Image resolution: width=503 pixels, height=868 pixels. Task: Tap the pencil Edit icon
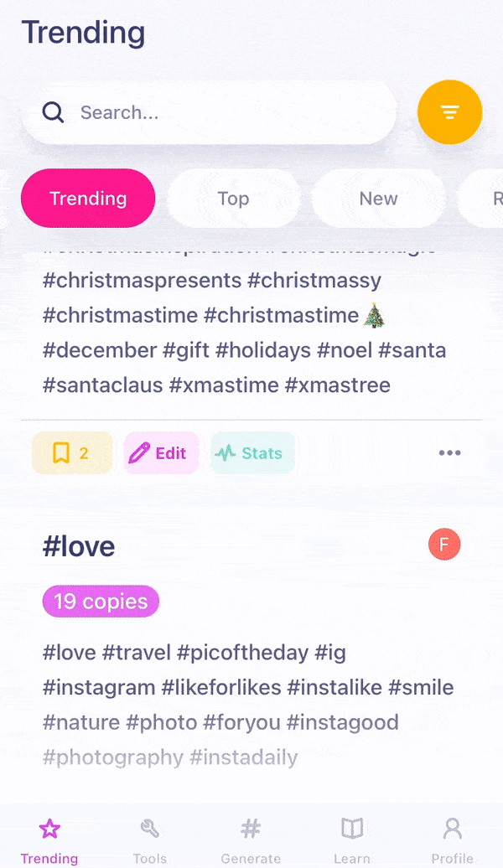click(x=138, y=453)
